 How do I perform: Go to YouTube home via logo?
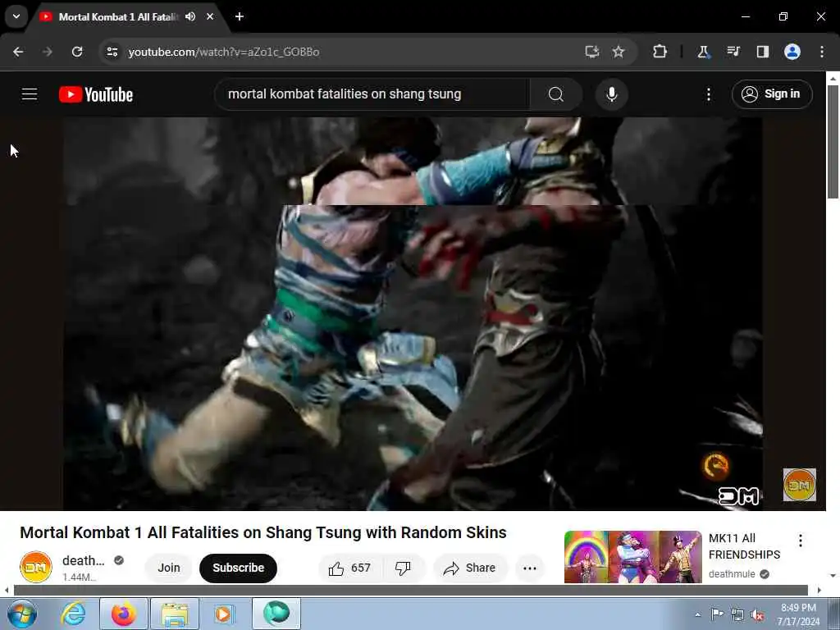(x=96, y=94)
